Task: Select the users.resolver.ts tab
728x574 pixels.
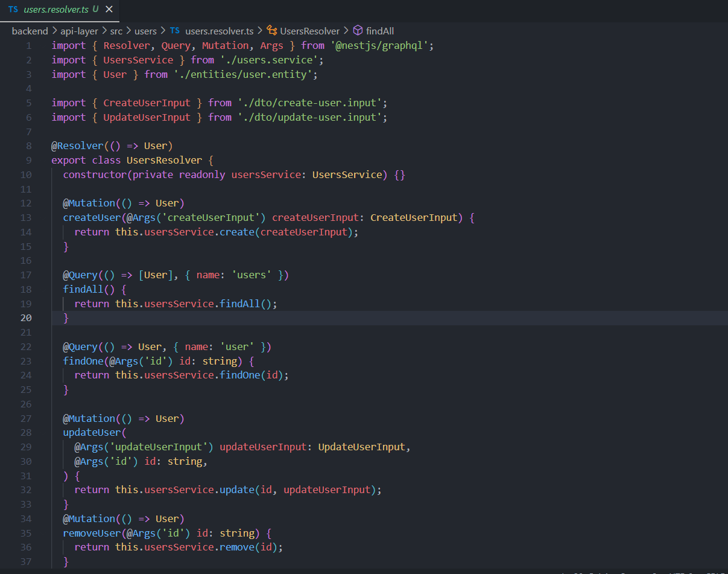Action: (x=60, y=10)
